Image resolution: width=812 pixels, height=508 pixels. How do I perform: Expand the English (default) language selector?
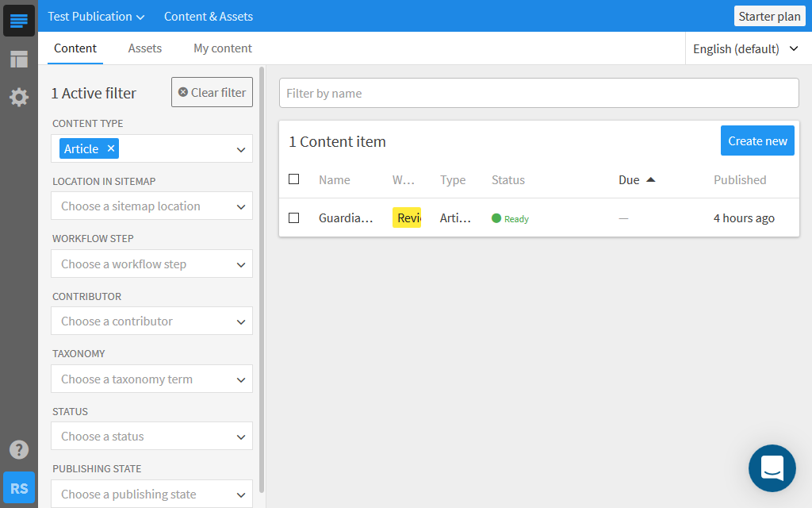click(x=745, y=49)
